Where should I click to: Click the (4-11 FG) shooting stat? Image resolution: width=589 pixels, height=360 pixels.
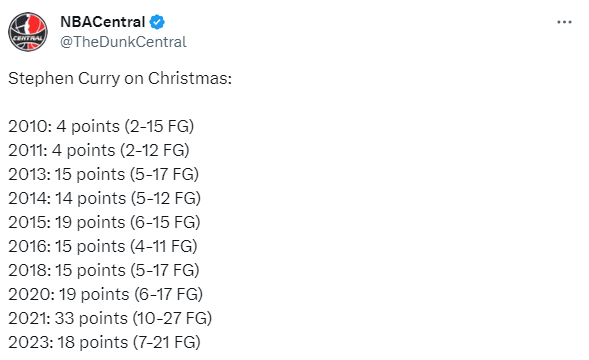pyautogui.click(x=164, y=247)
